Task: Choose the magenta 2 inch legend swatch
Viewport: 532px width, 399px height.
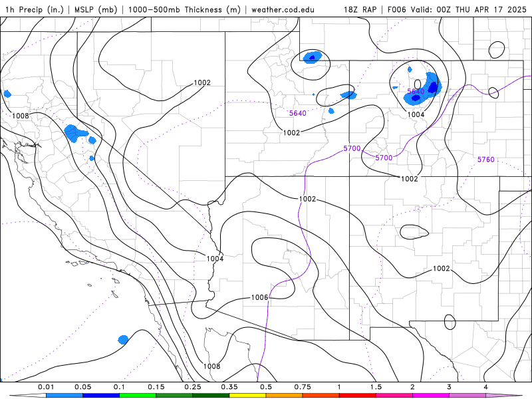Action: 431,396
